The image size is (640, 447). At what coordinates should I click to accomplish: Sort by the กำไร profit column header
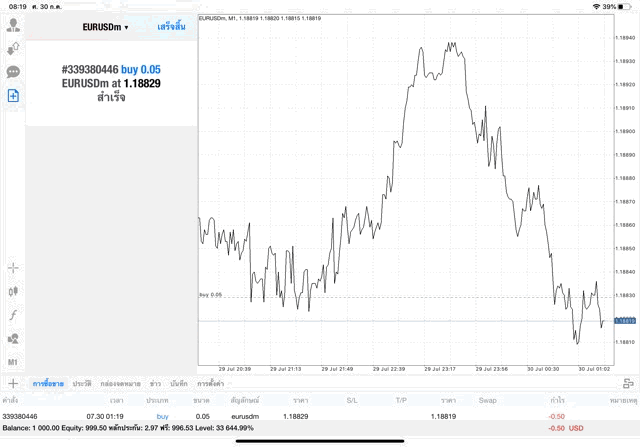pyautogui.click(x=557, y=400)
